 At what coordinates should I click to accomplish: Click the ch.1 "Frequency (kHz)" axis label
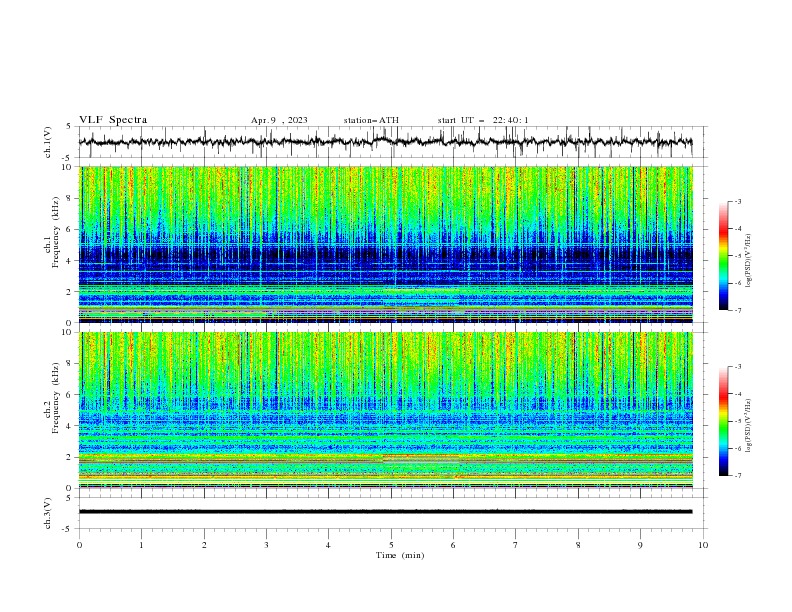[56, 232]
